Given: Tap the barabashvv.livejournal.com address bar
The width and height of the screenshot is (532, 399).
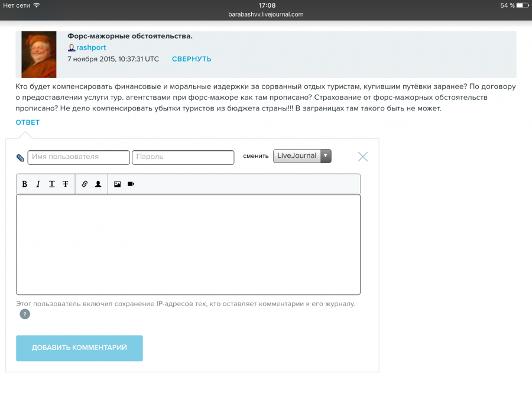Looking at the screenshot, I should (x=266, y=14).
